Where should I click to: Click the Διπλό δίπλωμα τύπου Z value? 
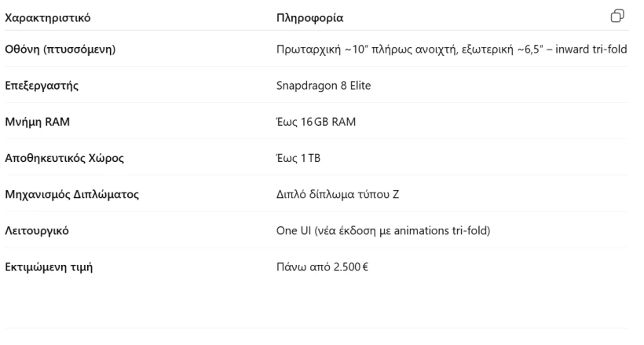(x=338, y=194)
